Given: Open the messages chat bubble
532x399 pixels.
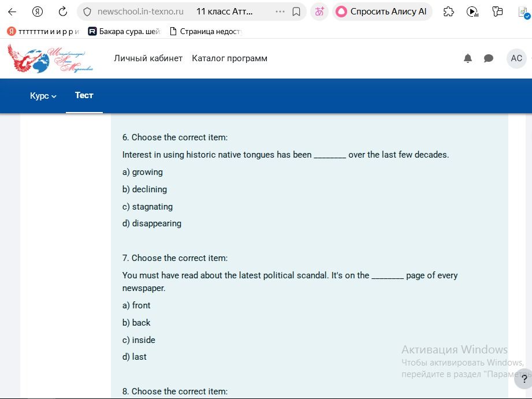Looking at the screenshot, I should click(x=489, y=58).
